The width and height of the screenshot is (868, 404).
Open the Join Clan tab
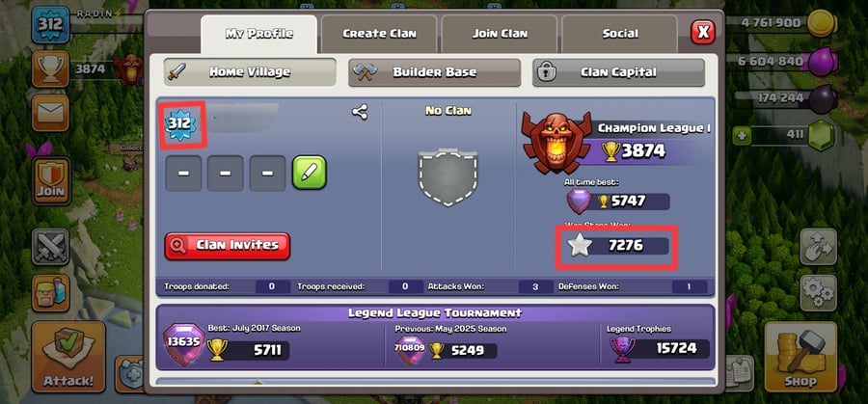click(500, 34)
